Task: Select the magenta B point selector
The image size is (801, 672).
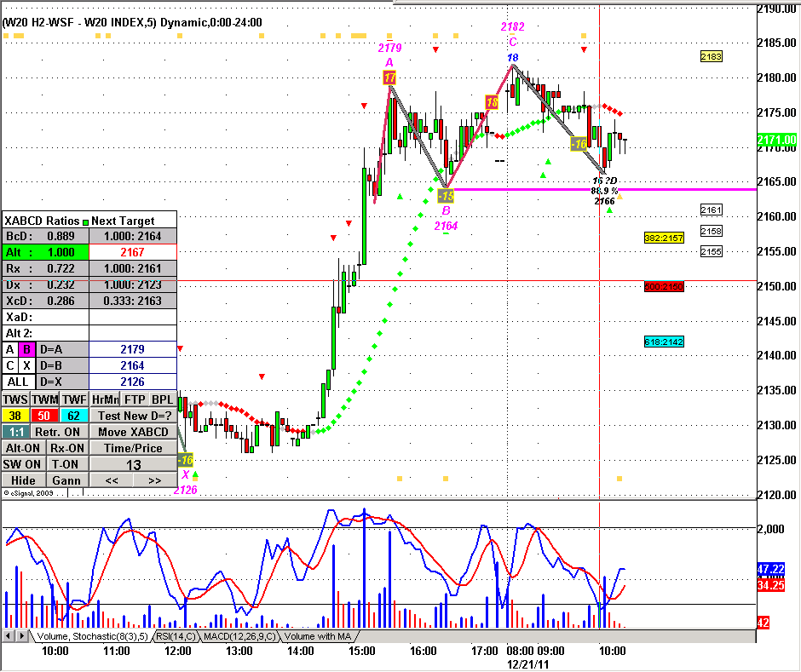Action: 26,349
